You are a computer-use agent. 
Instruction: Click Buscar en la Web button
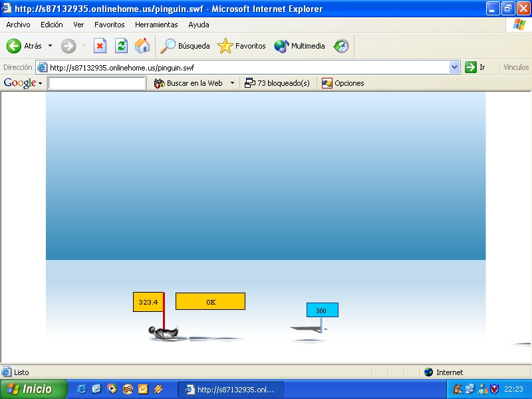(188, 83)
